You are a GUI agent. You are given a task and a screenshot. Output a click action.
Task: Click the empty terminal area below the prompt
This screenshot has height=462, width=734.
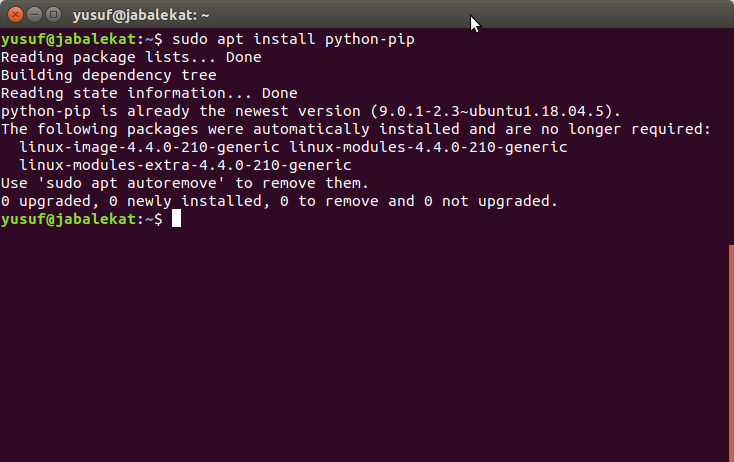coord(360,340)
